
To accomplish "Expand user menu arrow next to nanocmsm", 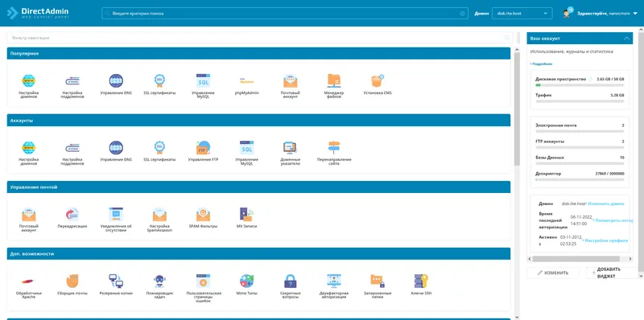I will point(636,13).
